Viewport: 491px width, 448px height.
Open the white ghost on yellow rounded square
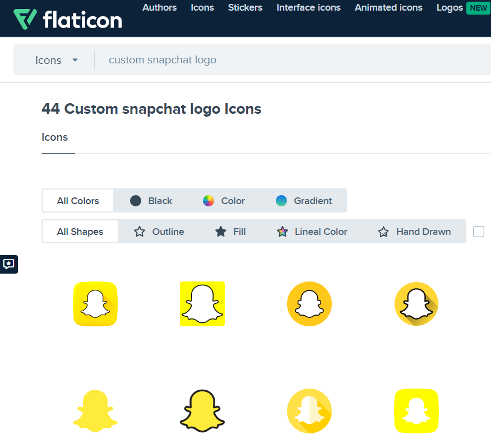(x=416, y=411)
